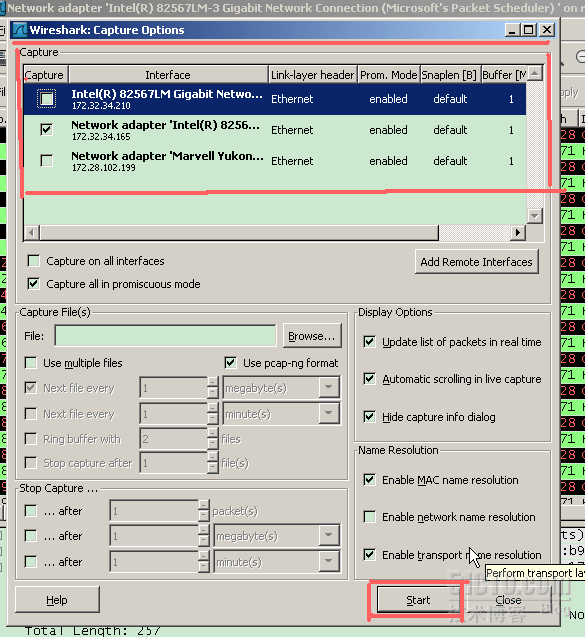Click stepper of Next file every megabyte(s) field
Viewport: 585px width, 637px height.
point(212,388)
